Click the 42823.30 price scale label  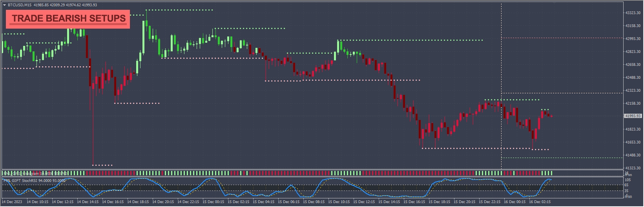[x=633, y=52]
